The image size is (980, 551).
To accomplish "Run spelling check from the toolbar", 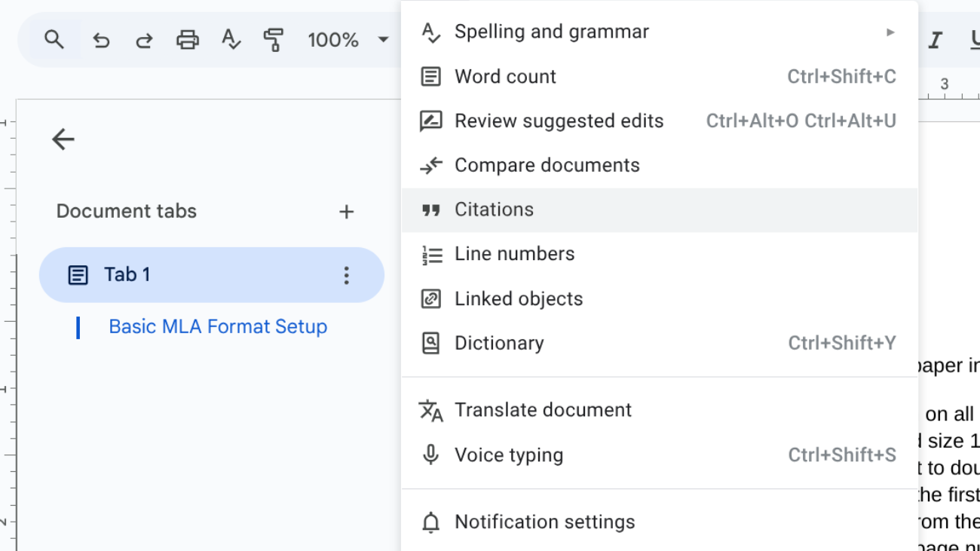I will 231,40.
